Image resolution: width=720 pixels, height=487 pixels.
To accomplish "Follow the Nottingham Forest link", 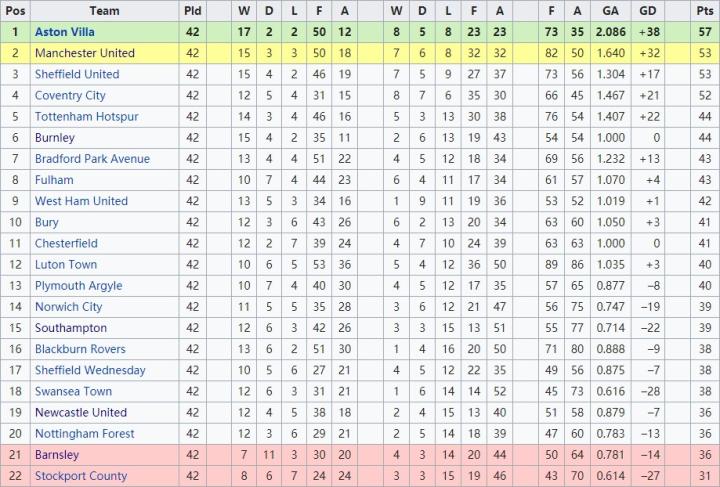I will click(x=85, y=434).
